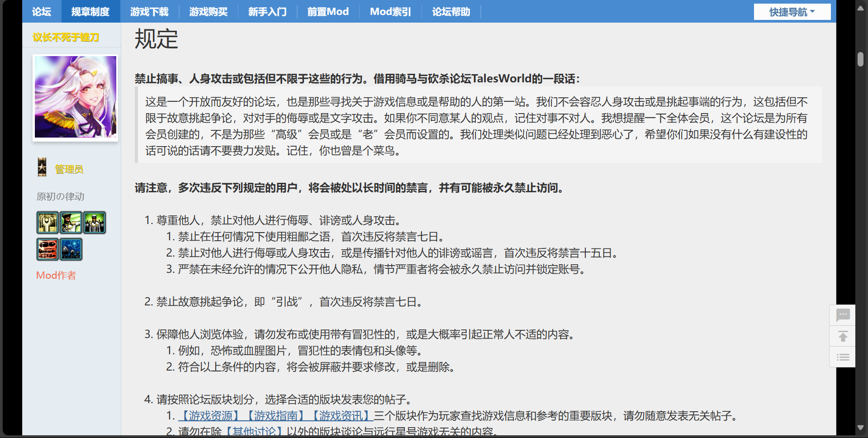Select the green commander medal badge
Image resolution: width=868 pixels, height=438 pixels.
[95, 222]
